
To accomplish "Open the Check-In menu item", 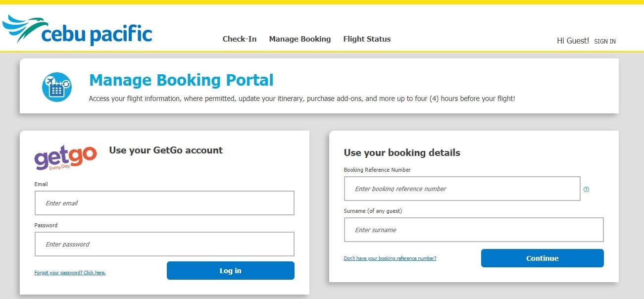I will (240, 39).
